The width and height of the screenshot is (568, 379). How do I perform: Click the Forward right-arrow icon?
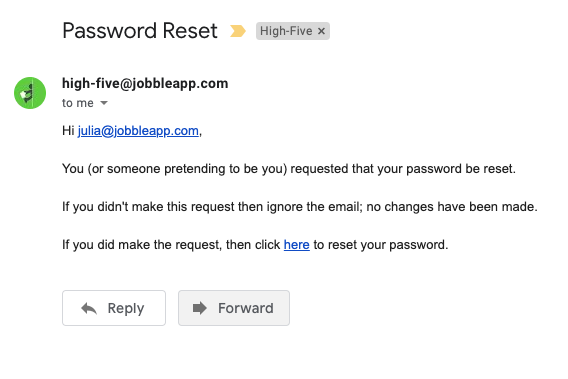click(x=200, y=308)
